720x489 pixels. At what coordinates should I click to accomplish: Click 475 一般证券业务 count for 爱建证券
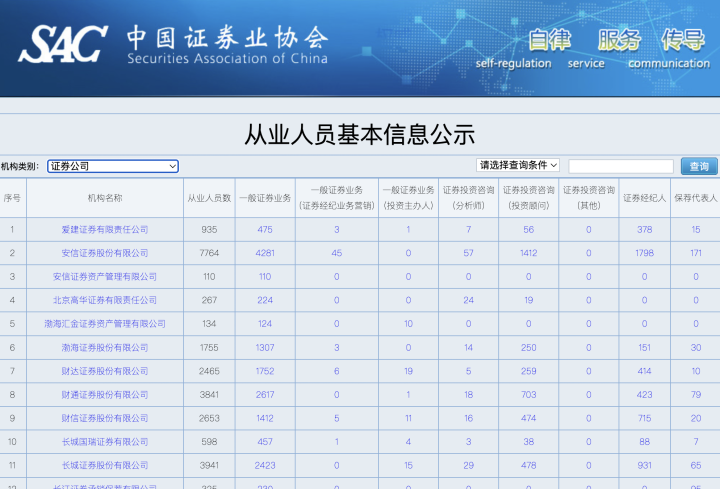coord(265,230)
